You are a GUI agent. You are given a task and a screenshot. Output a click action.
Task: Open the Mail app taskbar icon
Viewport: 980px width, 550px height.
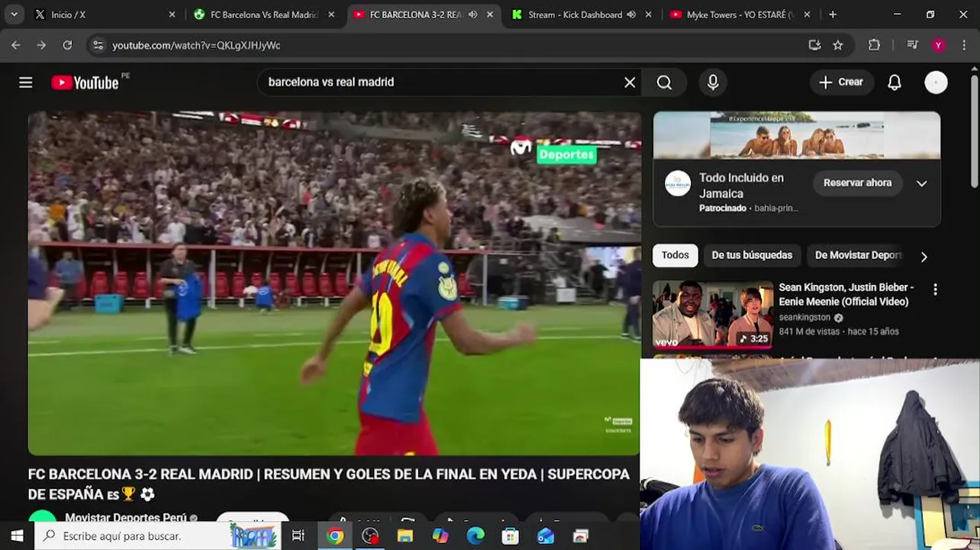click(546, 536)
